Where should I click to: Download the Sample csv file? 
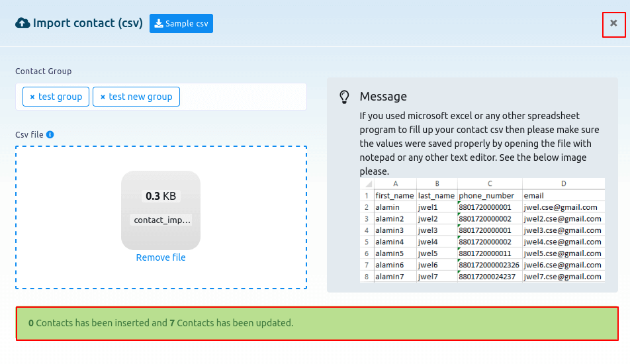[181, 23]
